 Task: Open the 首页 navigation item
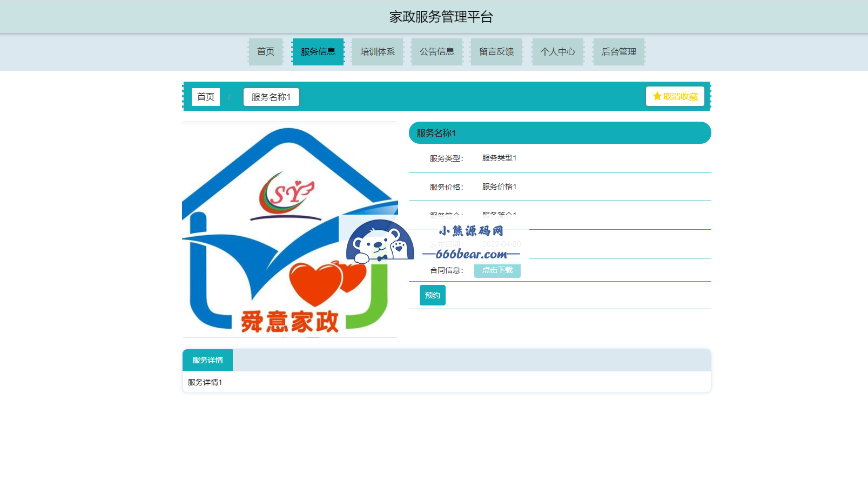pos(266,52)
